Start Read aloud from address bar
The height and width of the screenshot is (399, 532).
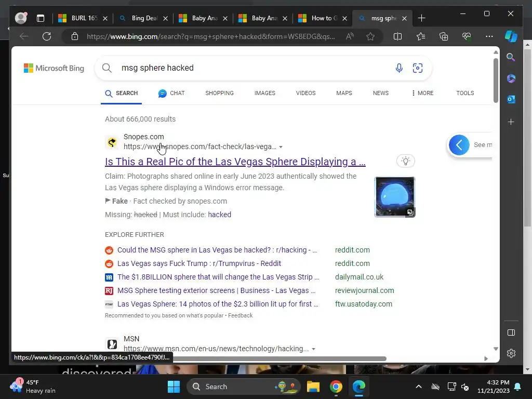pos(350,36)
